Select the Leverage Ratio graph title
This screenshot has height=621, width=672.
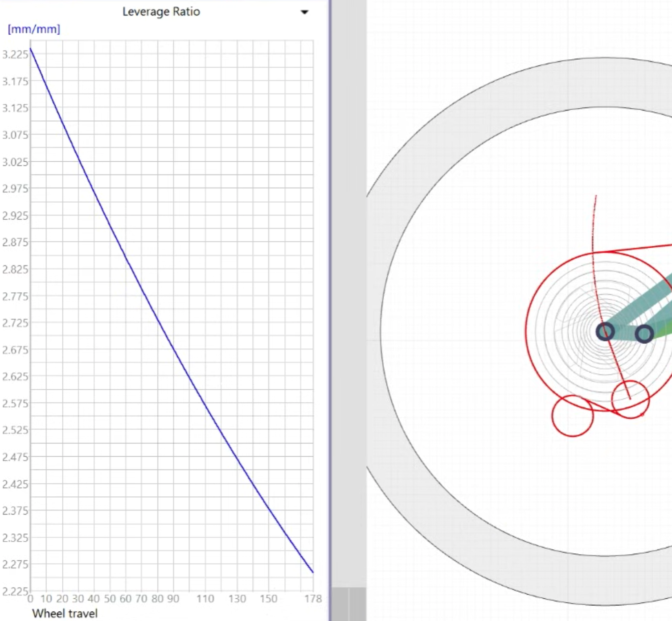pyautogui.click(x=161, y=12)
